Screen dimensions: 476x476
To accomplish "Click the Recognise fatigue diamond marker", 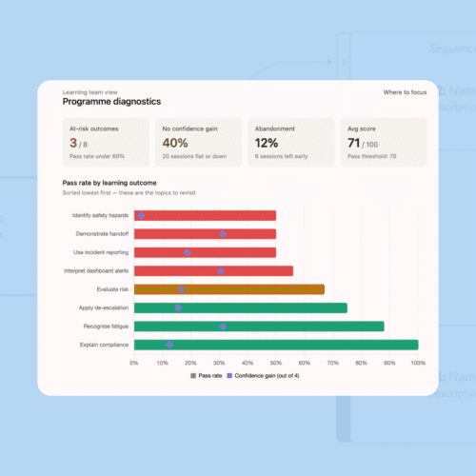I will coord(223,327).
